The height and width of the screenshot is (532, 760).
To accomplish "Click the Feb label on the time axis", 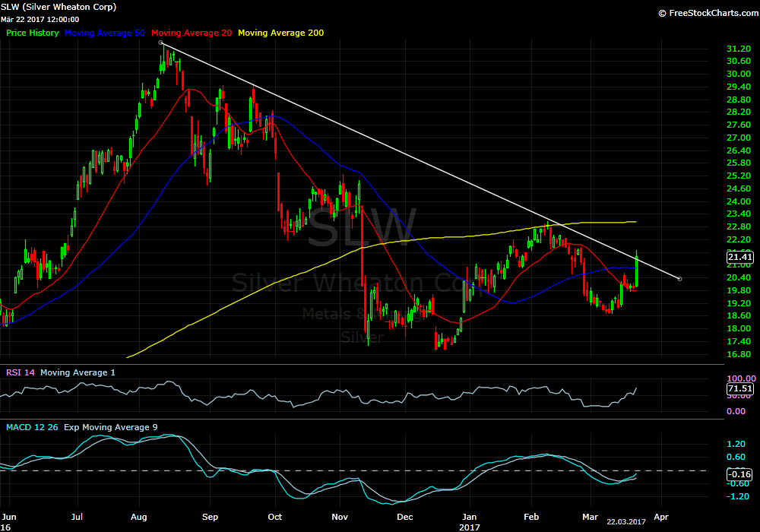I will [x=531, y=517].
